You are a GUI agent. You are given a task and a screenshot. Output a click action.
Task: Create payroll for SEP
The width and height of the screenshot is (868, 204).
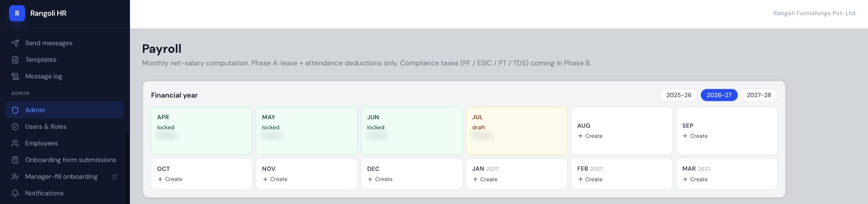point(727,131)
